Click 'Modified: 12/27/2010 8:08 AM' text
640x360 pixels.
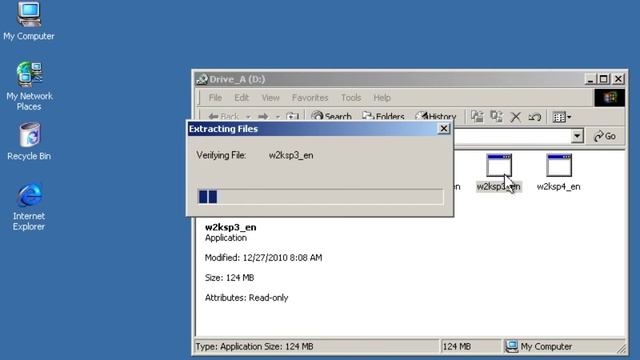[263, 258]
